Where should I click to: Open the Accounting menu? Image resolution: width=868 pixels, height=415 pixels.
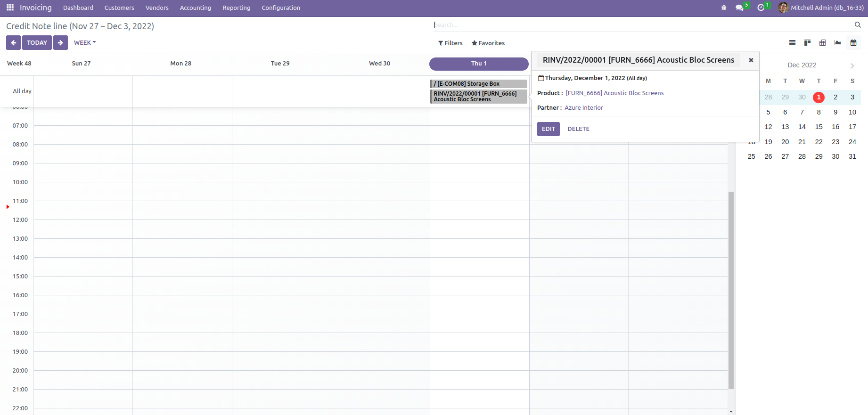[196, 8]
